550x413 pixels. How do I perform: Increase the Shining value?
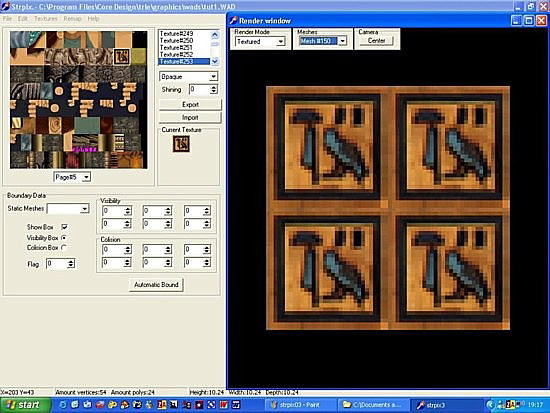coord(213,87)
